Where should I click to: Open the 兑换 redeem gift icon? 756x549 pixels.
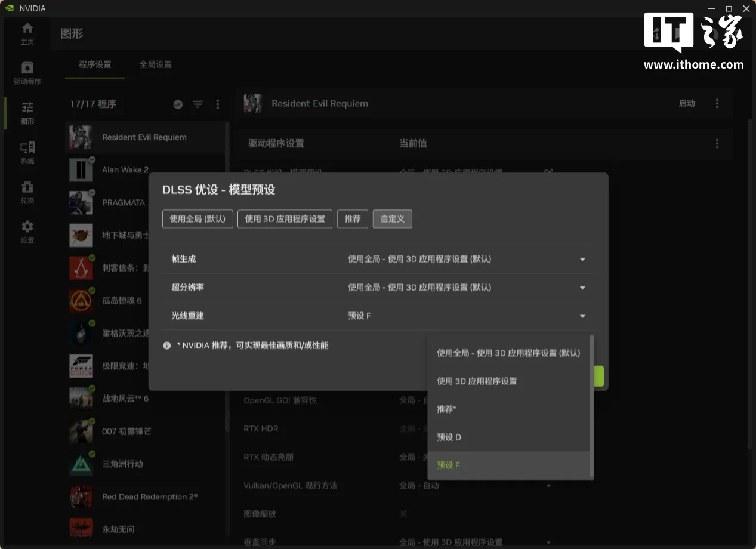tap(27, 192)
